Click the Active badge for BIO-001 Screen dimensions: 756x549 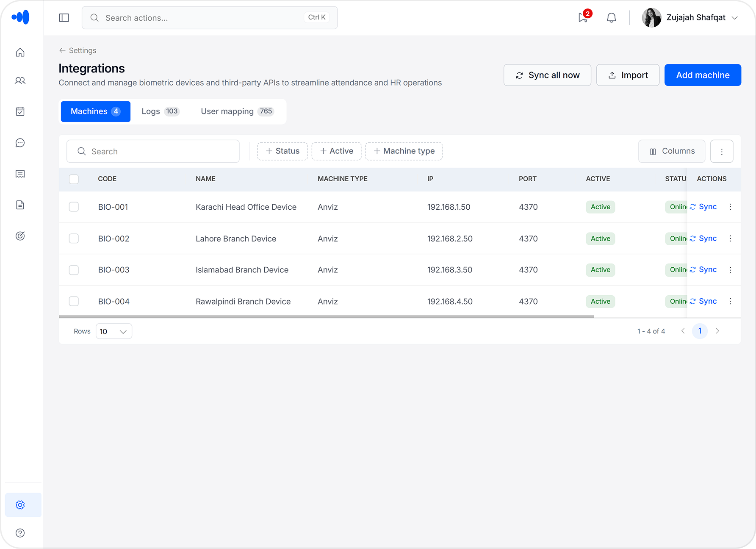[x=601, y=207]
